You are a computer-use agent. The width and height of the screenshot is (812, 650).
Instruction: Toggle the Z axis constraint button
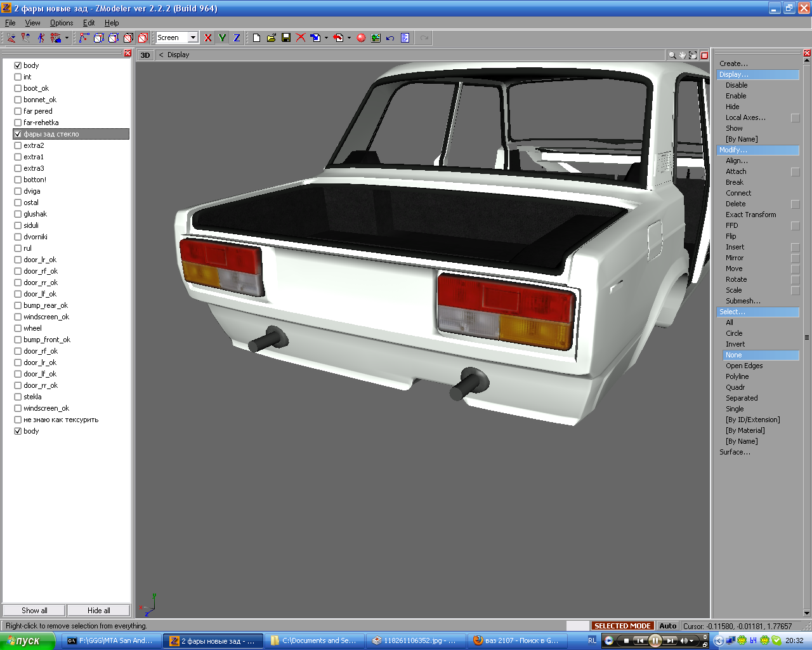(x=237, y=38)
